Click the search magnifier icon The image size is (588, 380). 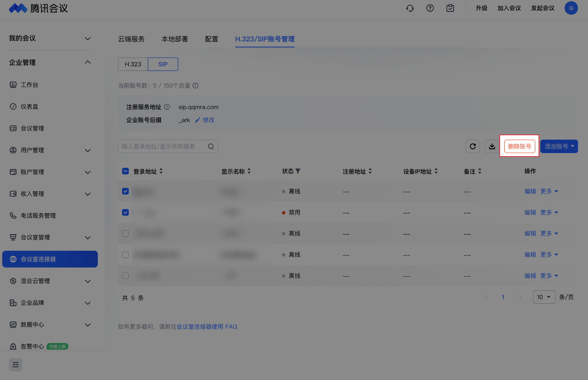211,146
